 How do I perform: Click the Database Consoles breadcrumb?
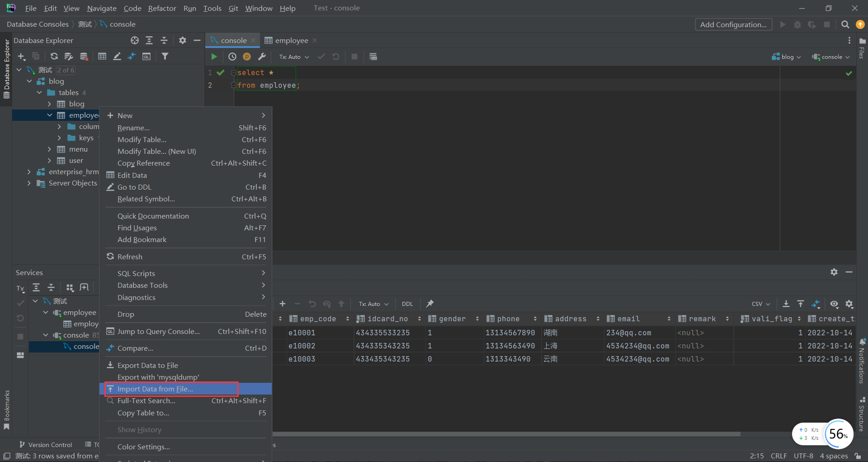pyautogui.click(x=38, y=24)
